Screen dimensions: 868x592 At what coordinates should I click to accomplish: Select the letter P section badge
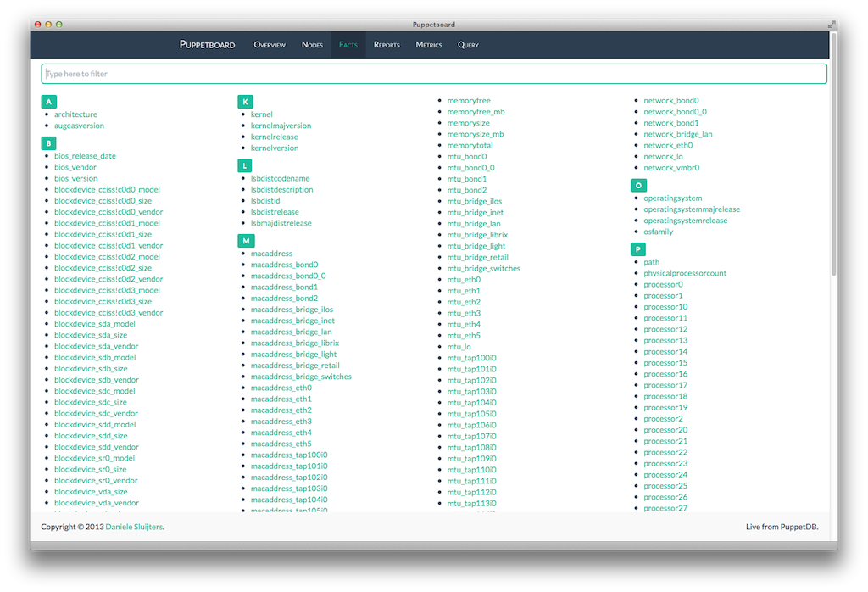(638, 249)
